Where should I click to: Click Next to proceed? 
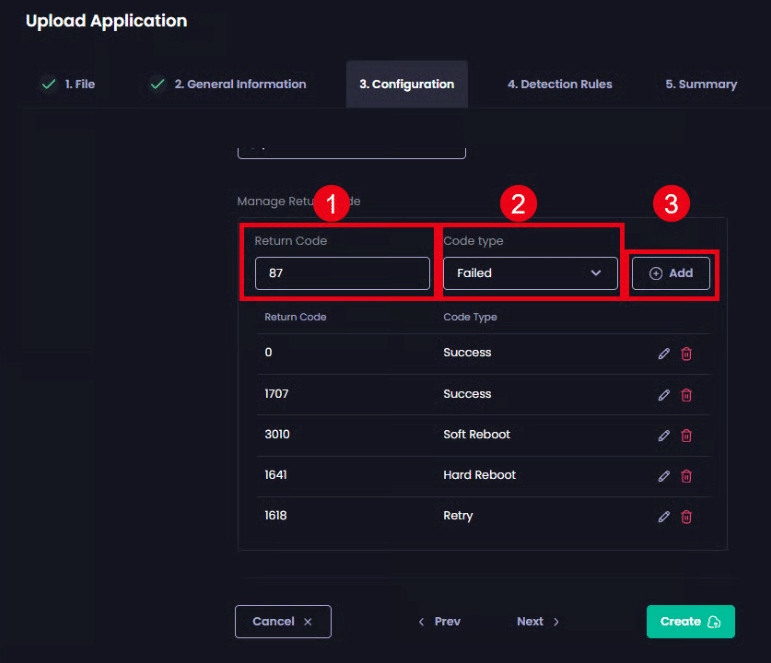[x=538, y=622]
